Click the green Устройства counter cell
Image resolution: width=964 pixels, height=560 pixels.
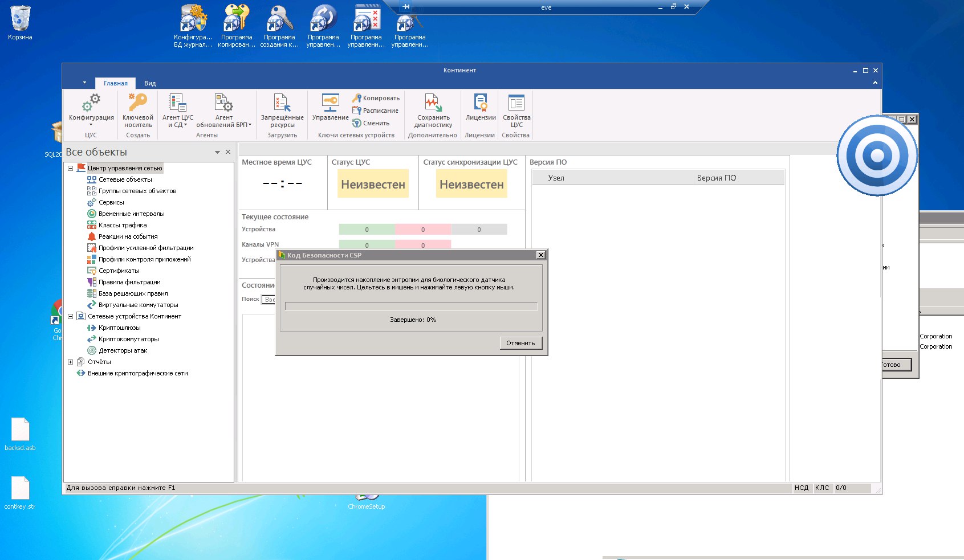tap(367, 230)
